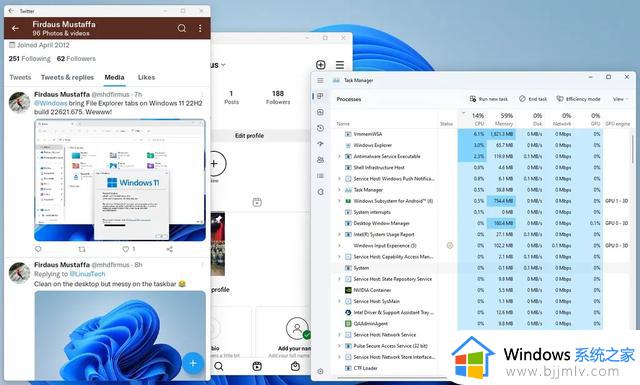Tap the blue compose tweet button
Screen dimensions: 640x385
click(x=193, y=363)
